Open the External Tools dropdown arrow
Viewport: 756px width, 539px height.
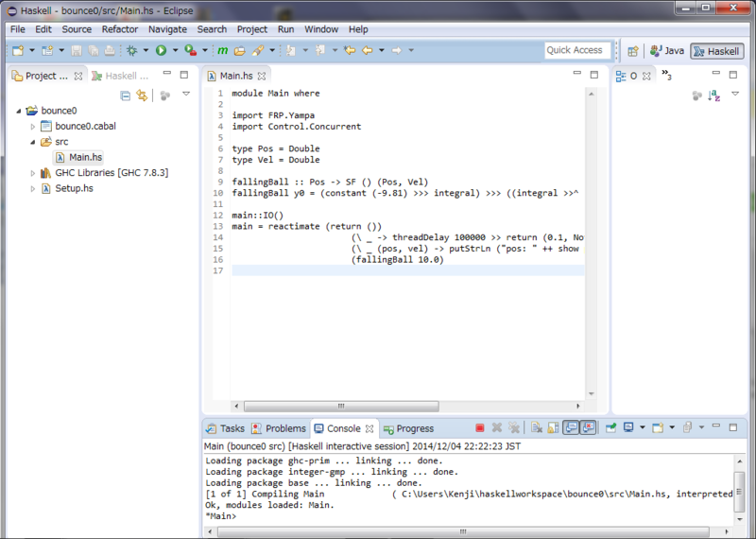205,50
